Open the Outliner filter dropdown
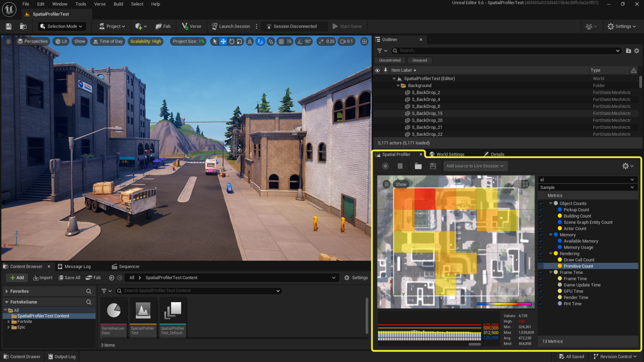The height and width of the screenshot is (362, 644). (x=382, y=51)
